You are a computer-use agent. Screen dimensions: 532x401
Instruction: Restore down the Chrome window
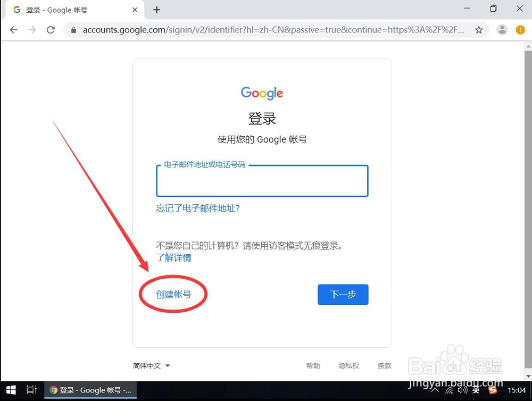click(493, 9)
